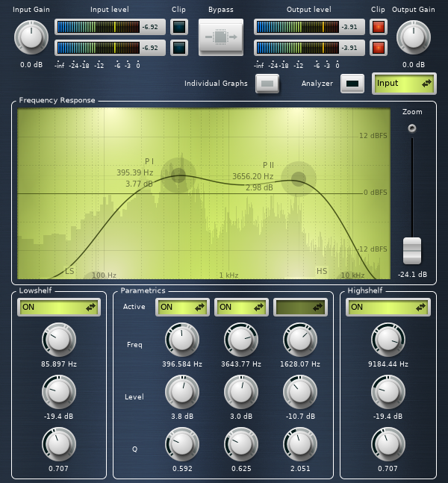Click the Input Gain 0.0 dB value
Viewport: 448px width, 483px height.
tap(31, 65)
